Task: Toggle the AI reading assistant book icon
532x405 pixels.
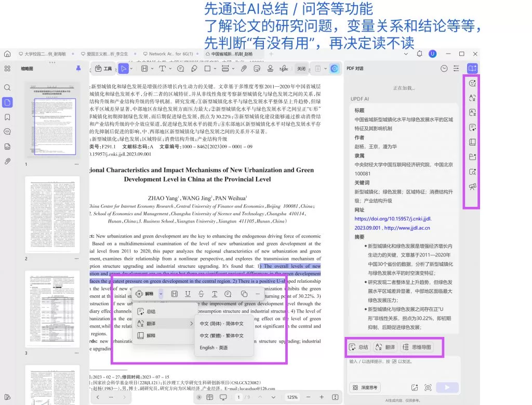Action: [x=472, y=142]
